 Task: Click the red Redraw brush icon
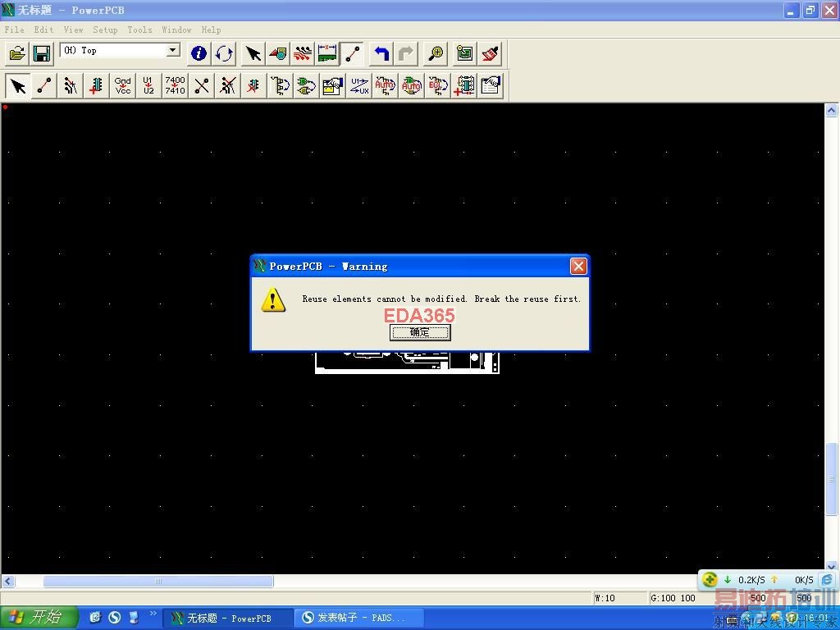(490, 53)
